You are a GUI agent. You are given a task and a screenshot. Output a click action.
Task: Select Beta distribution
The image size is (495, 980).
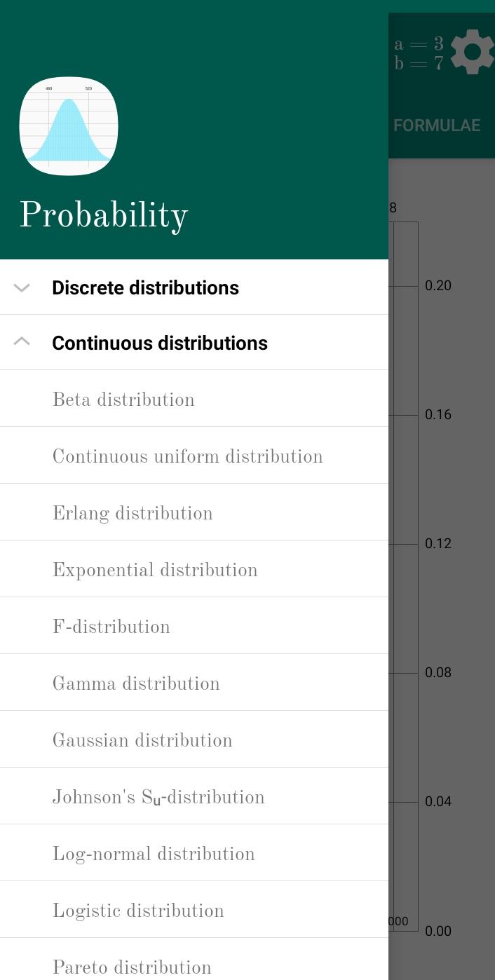tap(194, 399)
